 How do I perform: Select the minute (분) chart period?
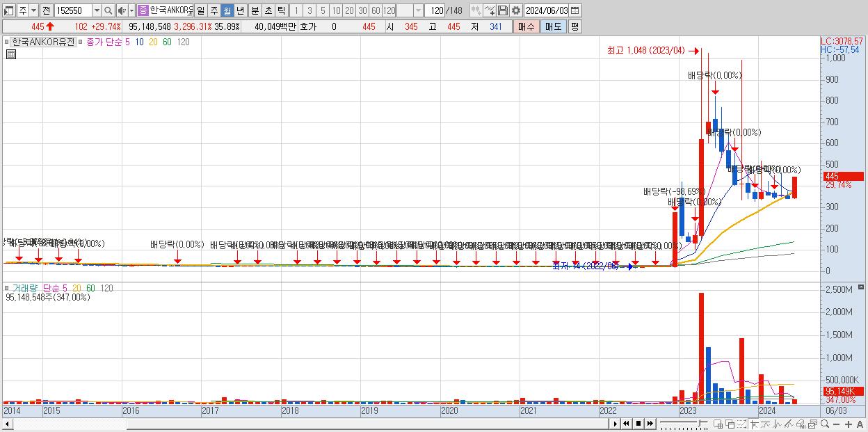click(x=255, y=10)
